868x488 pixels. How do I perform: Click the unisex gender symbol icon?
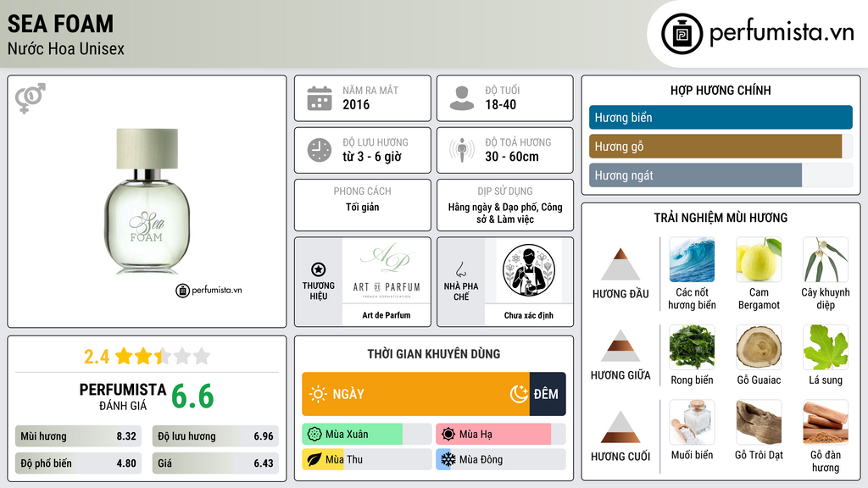click(31, 98)
